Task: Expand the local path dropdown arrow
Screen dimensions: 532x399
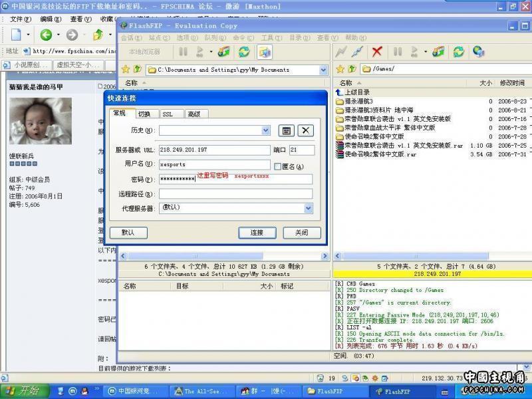Action: (x=323, y=70)
